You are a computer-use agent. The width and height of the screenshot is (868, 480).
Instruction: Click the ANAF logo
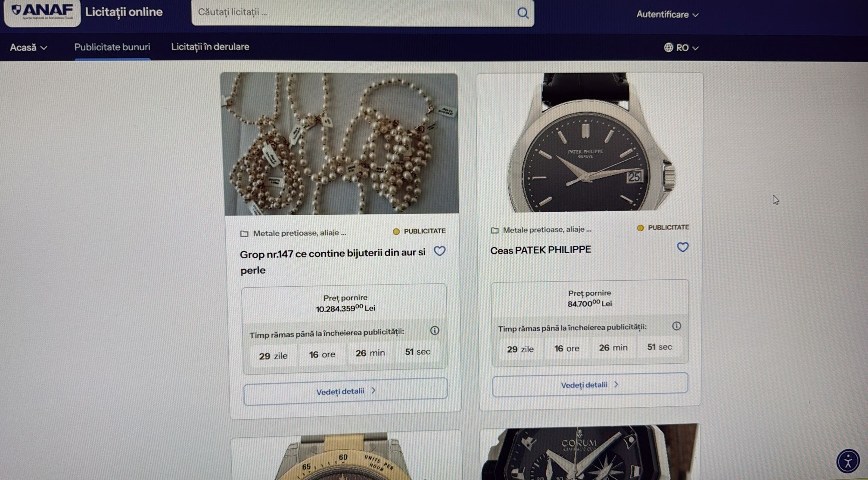tap(42, 12)
